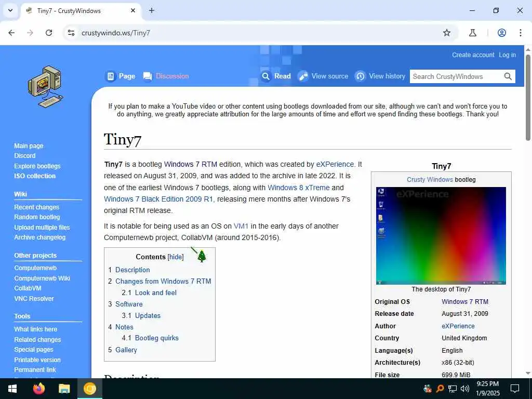Viewport: 532px width, 399px height.
Task: Hide the Contents table via hide toggle
Action: click(x=176, y=257)
